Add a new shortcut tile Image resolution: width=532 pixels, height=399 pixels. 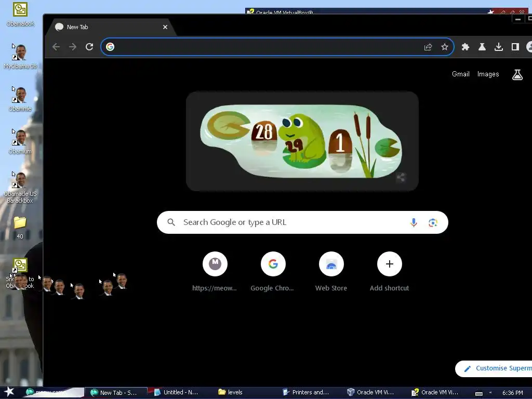pos(390,271)
